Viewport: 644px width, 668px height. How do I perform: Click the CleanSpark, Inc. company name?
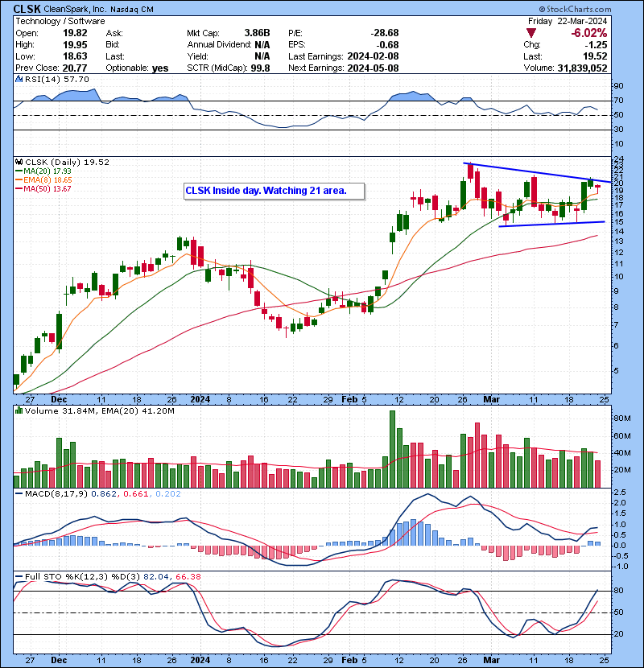[x=75, y=10]
